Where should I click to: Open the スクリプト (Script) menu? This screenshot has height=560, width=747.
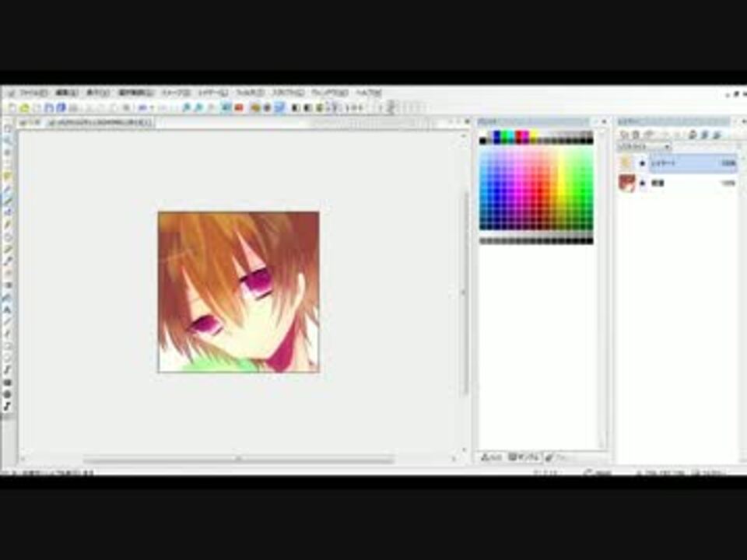287,93
